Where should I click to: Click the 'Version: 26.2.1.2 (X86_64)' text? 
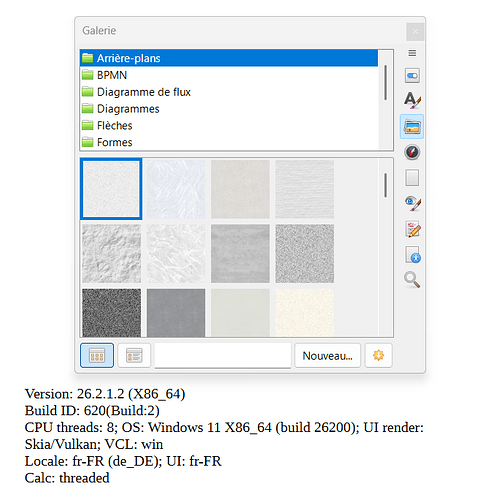105,394
